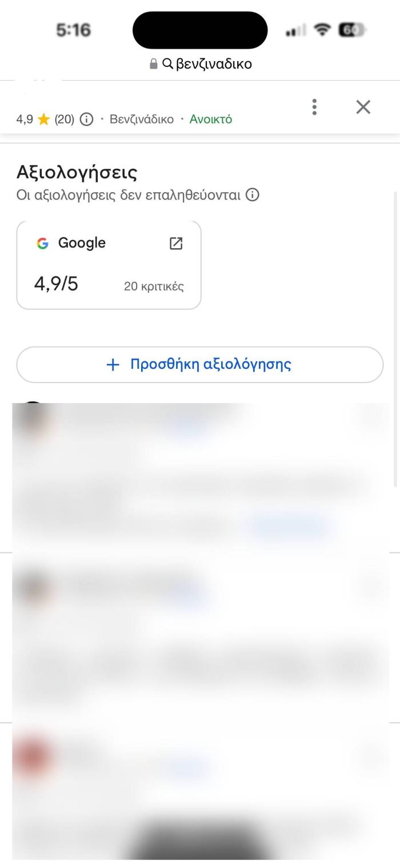
Task: Focus the 'βενζιναδικο' address bar text
Action: point(214,64)
